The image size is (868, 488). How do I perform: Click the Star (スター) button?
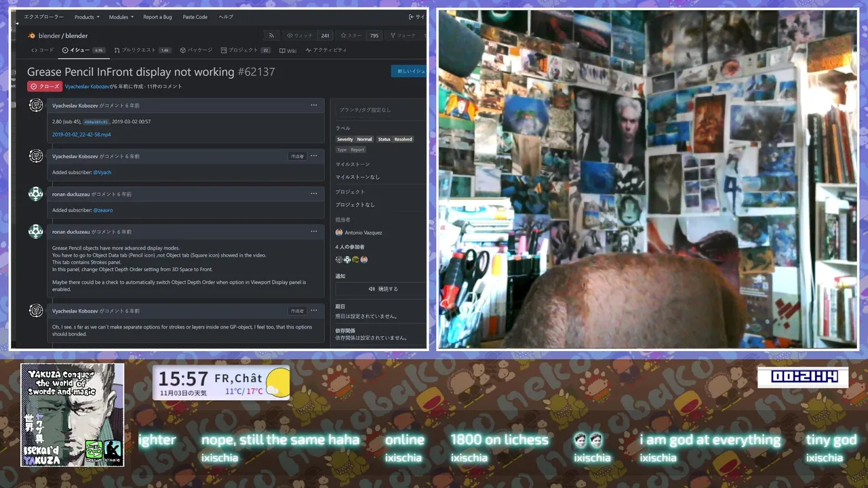pos(352,35)
